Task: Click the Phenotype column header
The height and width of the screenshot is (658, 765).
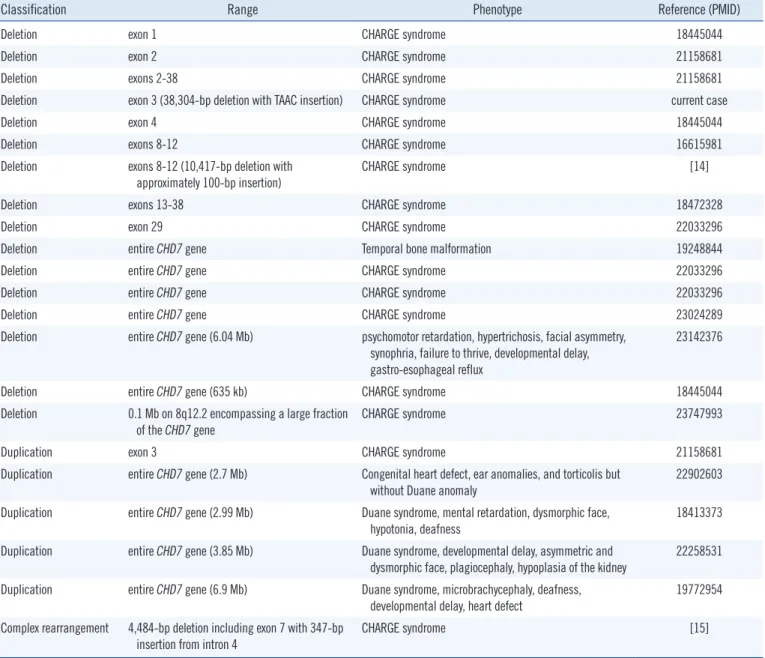Action: (497, 10)
